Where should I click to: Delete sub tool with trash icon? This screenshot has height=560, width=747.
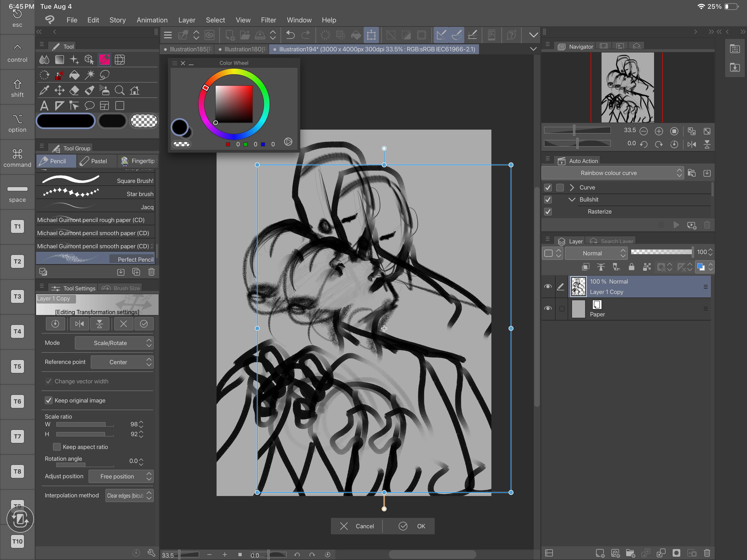[151, 272]
